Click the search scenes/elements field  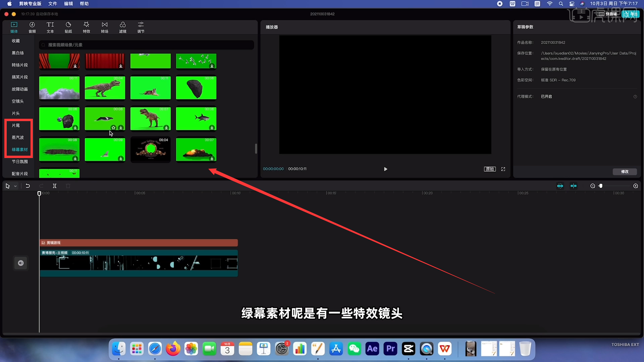point(146,45)
